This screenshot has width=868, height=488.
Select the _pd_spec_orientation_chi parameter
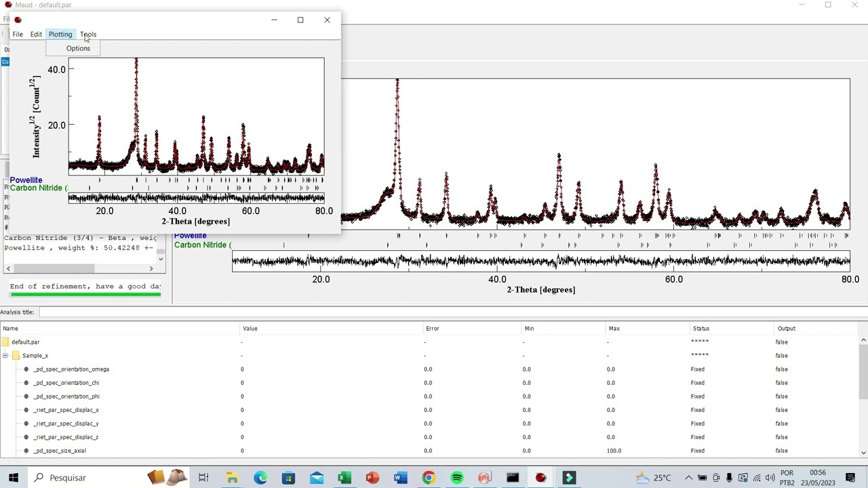[x=66, y=382]
